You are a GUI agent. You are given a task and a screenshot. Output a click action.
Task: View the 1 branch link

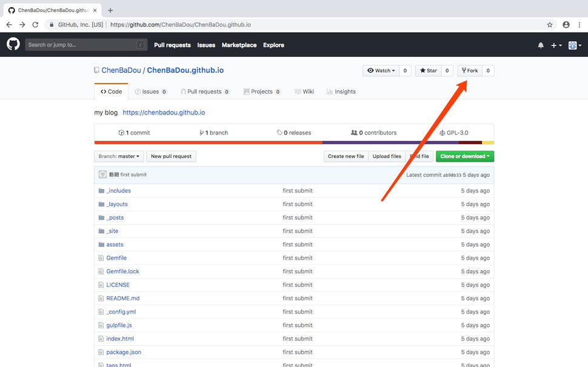point(214,133)
